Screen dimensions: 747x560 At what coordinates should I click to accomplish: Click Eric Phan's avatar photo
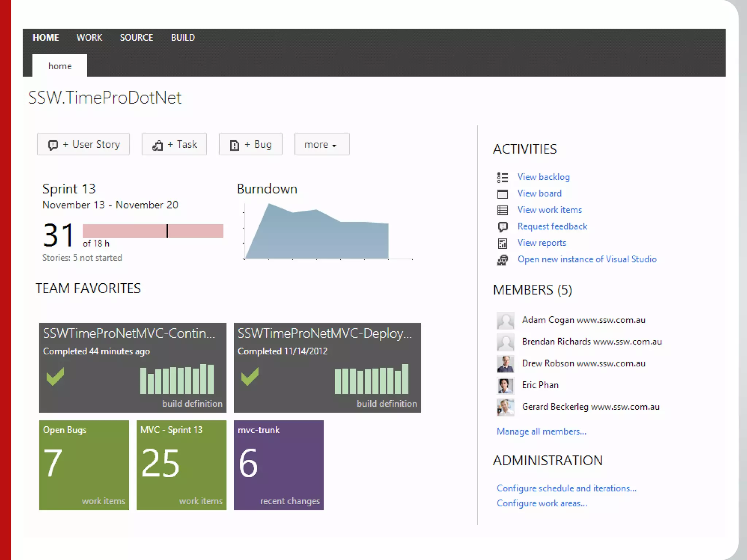[505, 385]
